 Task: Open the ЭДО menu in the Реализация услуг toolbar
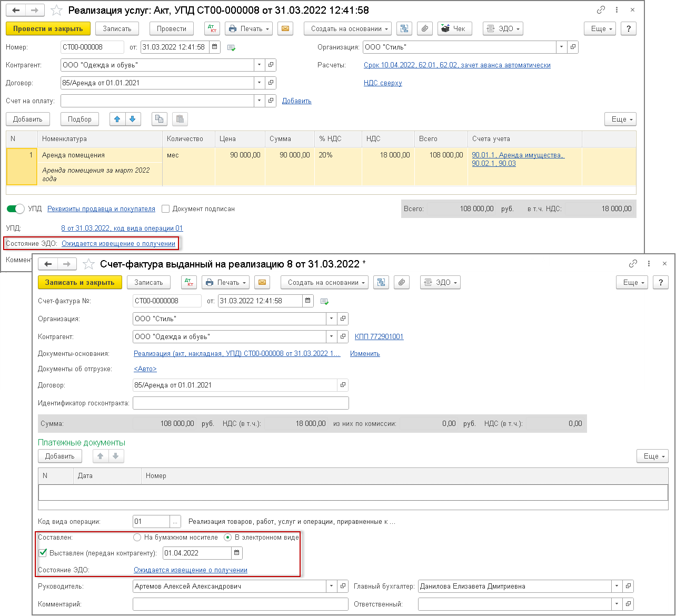pos(503,28)
